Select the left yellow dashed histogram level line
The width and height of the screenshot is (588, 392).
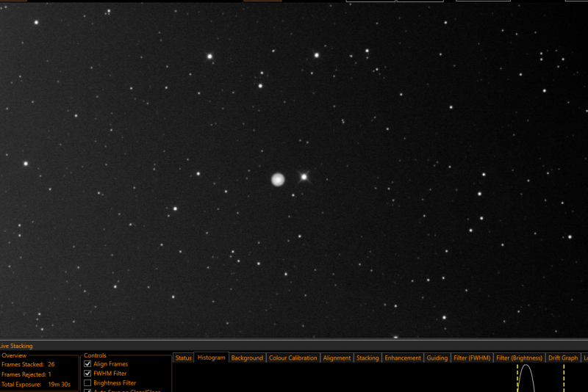pos(517,378)
